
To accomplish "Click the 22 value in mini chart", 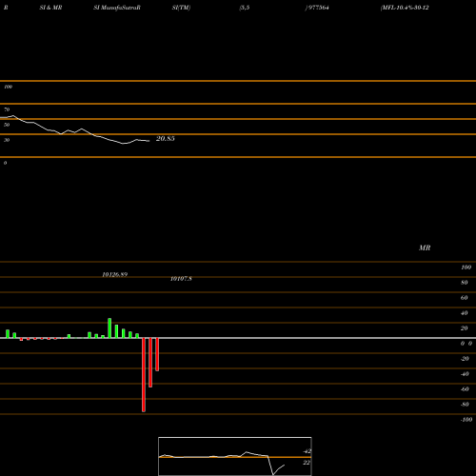I will (x=307, y=463).
